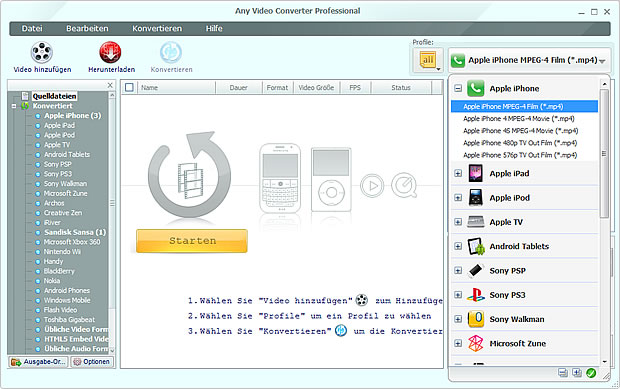Screen dimensions: 620x389
Task: Collapse the Apple iPhone profile group
Action: click(x=458, y=88)
